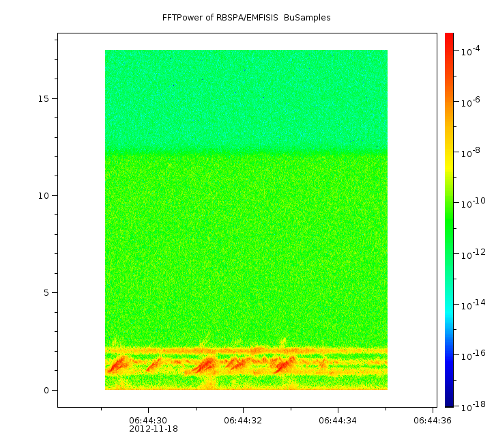Screen dimensions: 494x448
Task: Click the dark blue bottom of the colorbar
Action: (449, 400)
